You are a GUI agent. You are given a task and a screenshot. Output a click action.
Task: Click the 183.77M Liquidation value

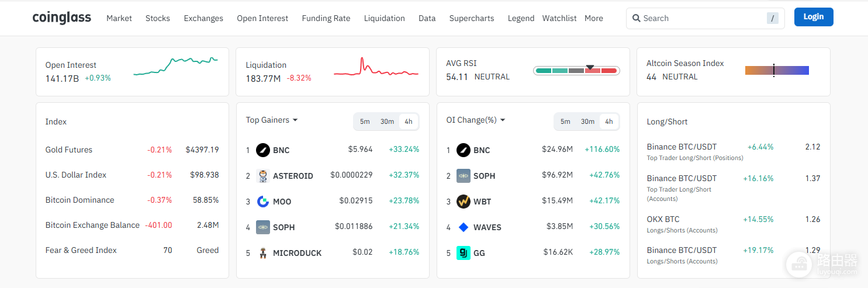(263, 78)
